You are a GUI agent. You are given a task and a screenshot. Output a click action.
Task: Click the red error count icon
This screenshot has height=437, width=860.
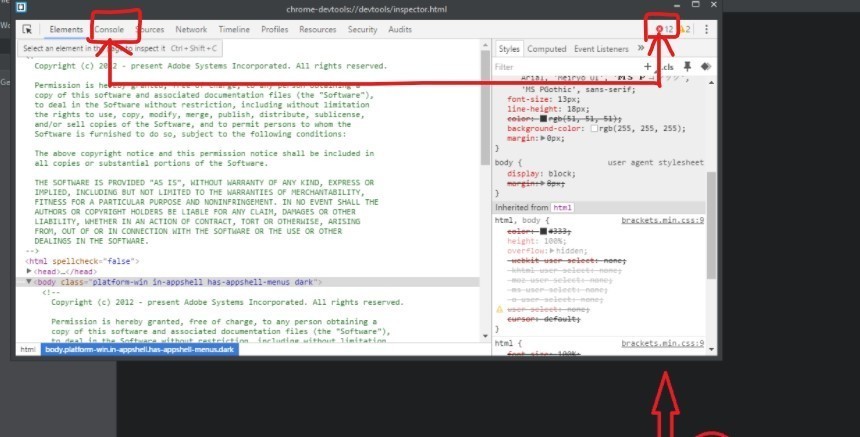pyautogui.click(x=659, y=30)
